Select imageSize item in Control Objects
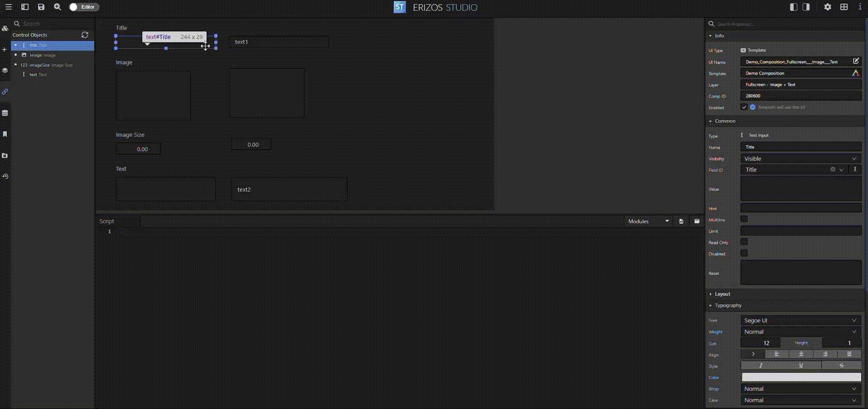 tap(39, 65)
